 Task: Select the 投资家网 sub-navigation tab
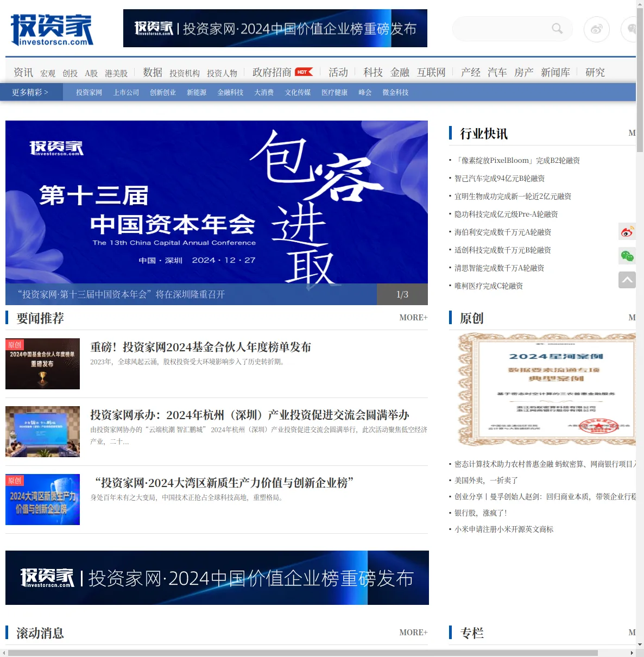point(89,92)
